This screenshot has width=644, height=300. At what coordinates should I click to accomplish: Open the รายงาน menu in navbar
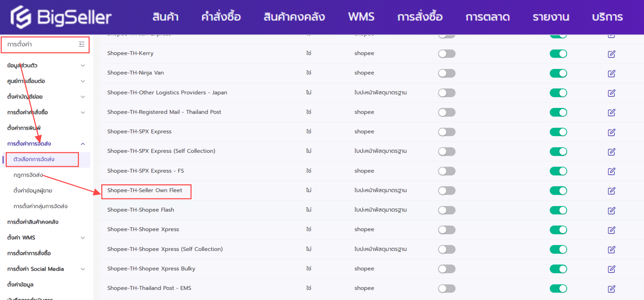[x=551, y=17]
